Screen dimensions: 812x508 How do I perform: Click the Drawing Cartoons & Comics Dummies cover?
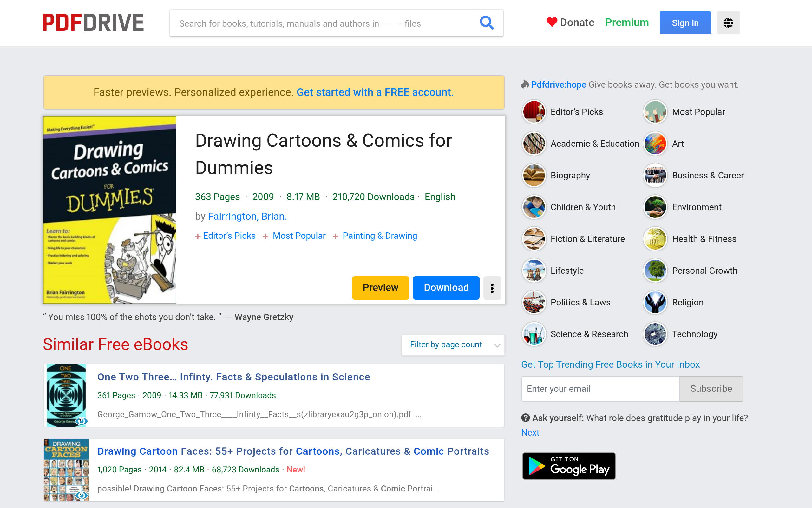110,210
